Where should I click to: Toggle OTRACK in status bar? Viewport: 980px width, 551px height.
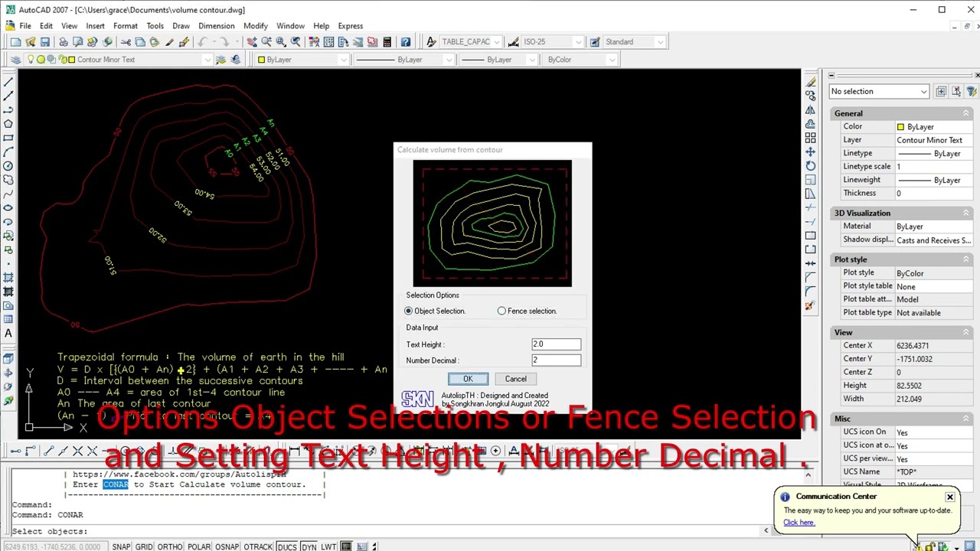tap(258, 546)
